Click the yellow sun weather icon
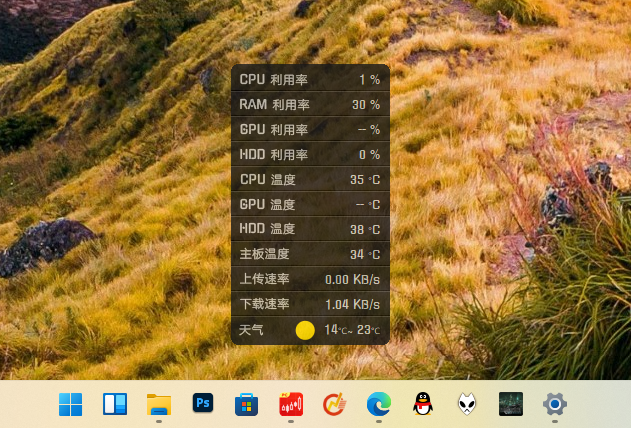Viewport: 631px width, 428px height. point(305,330)
